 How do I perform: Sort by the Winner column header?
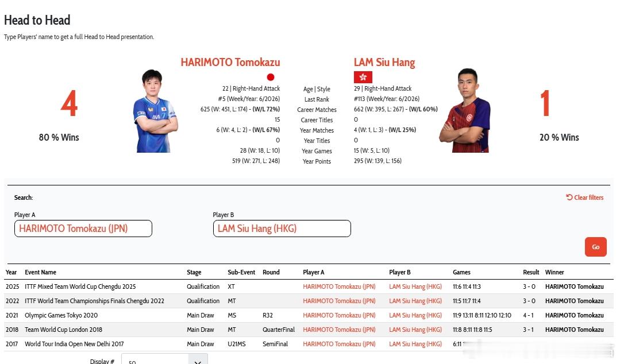pyautogui.click(x=554, y=272)
